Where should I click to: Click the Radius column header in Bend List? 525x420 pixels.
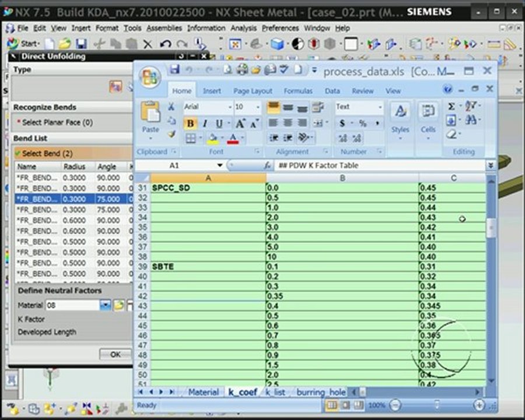pyautogui.click(x=78, y=166)
